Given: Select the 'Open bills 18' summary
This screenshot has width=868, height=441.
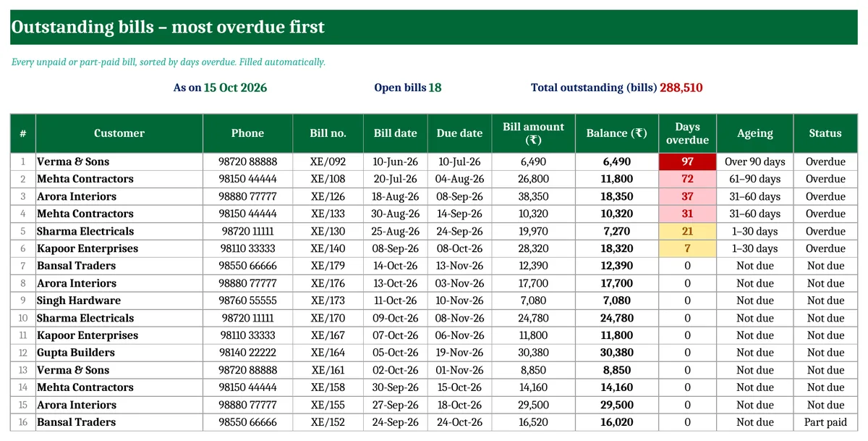Looking at the screenshot, I should click(408, 88).
